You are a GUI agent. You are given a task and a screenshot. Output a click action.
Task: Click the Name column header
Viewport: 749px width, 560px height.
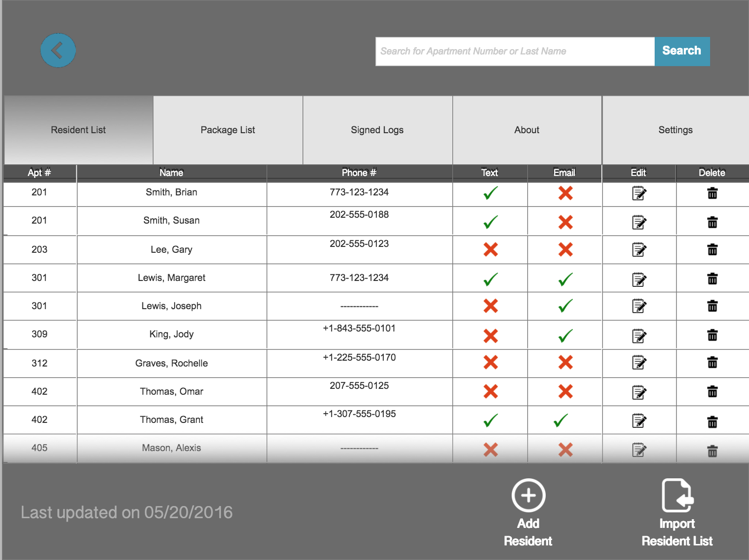172,173
